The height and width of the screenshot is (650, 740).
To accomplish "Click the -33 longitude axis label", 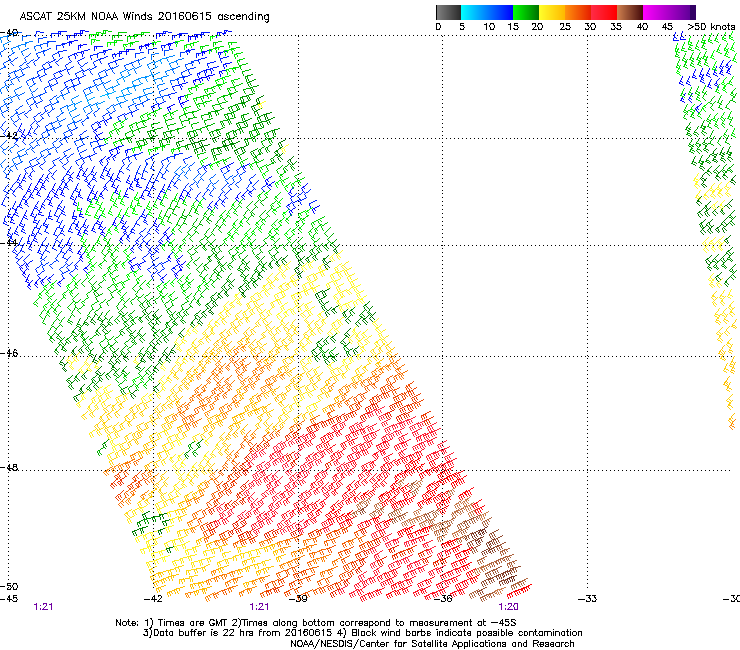I will click(588, 599).
